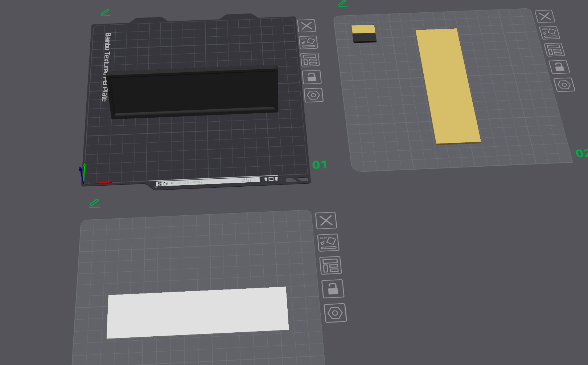588x365 pixels.
Task: Auto orient objects on plate 01
Action: (308, 42)
